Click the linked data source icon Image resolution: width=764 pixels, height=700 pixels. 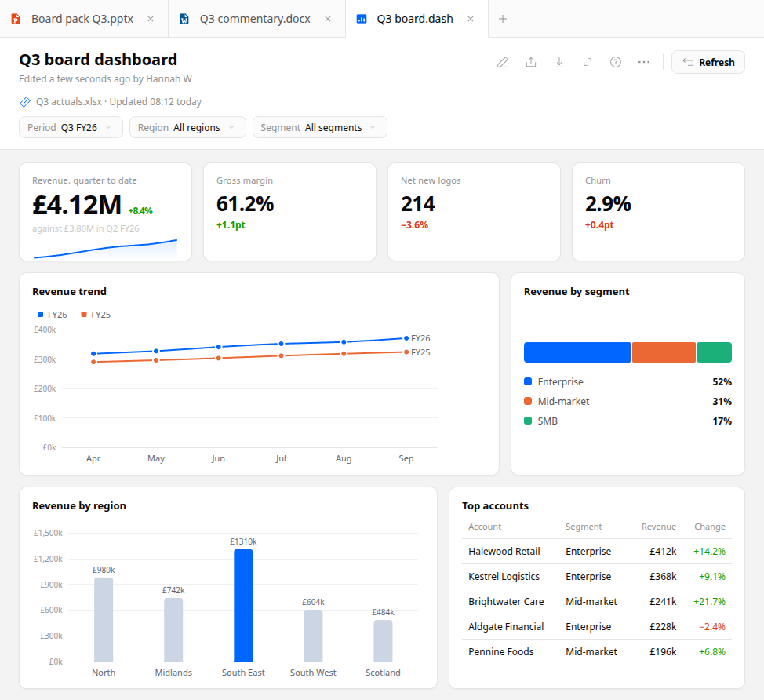[25, 102]
